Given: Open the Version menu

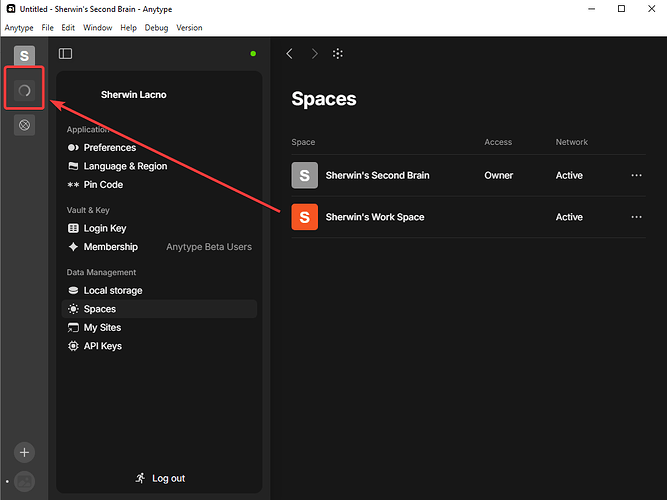Looking at the screenshot, I should point(189,28).
